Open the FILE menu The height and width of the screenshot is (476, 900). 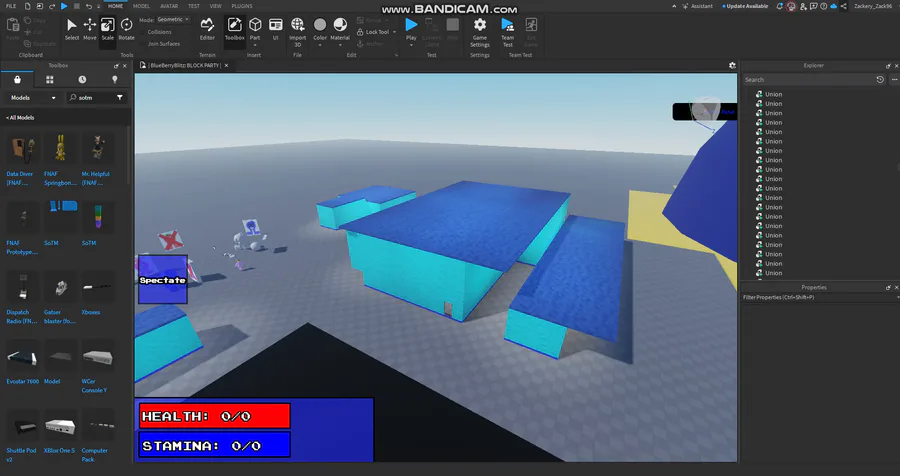point(11,6)
